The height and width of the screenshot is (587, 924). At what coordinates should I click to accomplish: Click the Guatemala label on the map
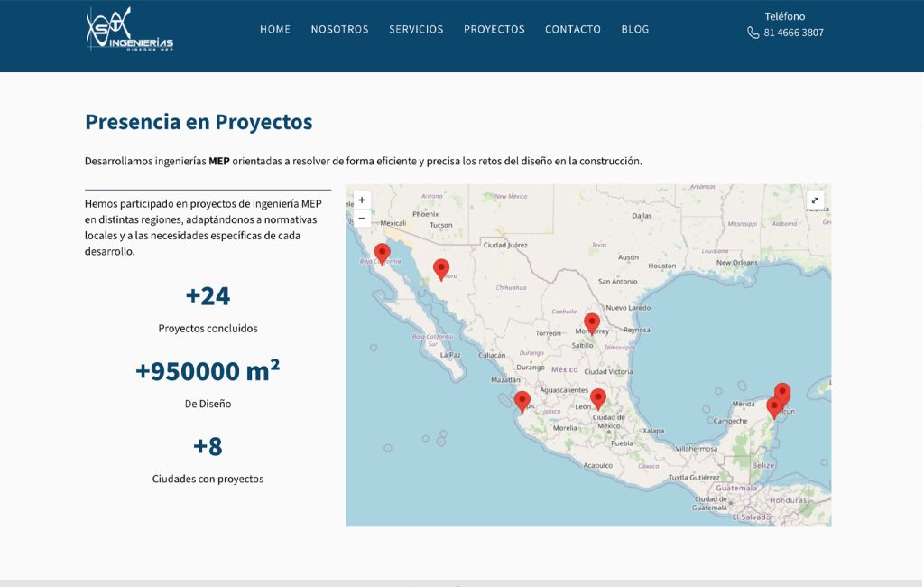click(736, 488)
